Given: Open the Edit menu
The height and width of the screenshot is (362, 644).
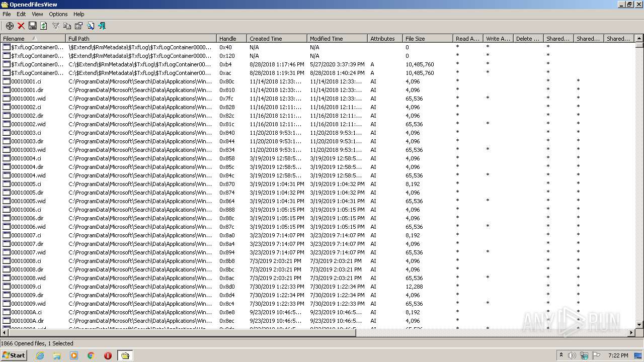Looking at the screenshot, I should 21,14.
